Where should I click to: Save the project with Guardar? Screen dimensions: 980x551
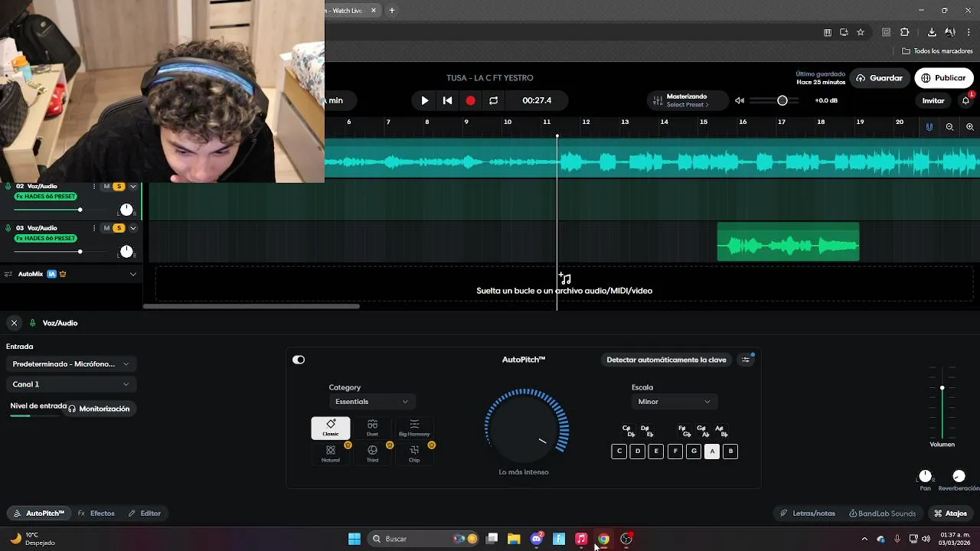pos(879,78)
